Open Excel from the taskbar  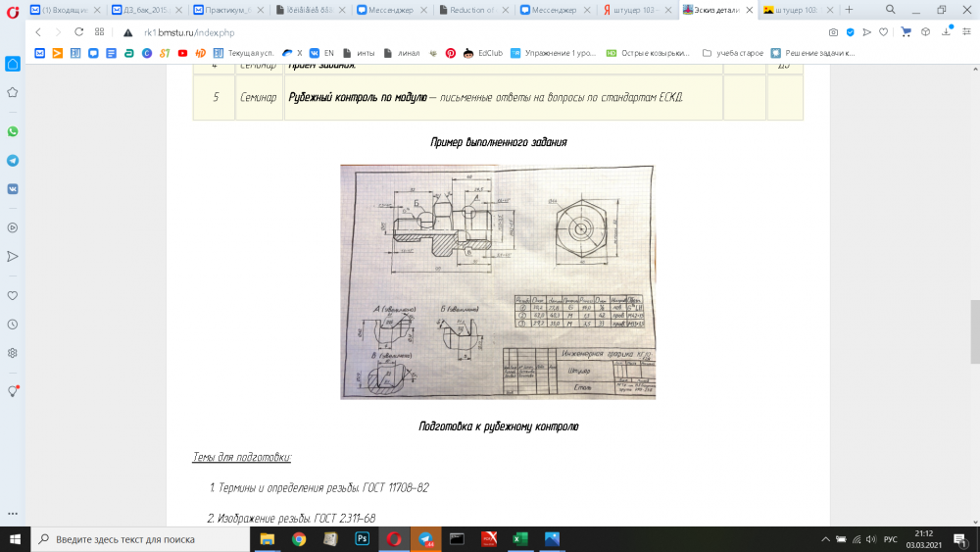(x=520, y=539)
